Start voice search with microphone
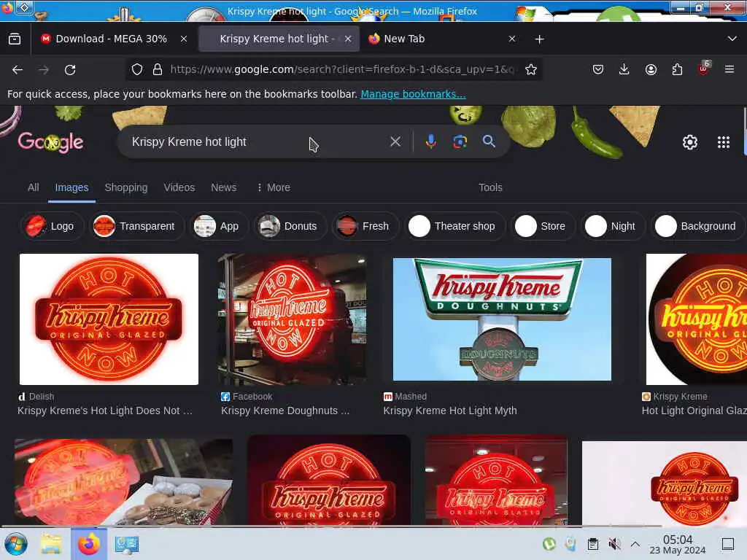Image resolution: width=747 pixels, height=560 pixels. tap(430, 141)
